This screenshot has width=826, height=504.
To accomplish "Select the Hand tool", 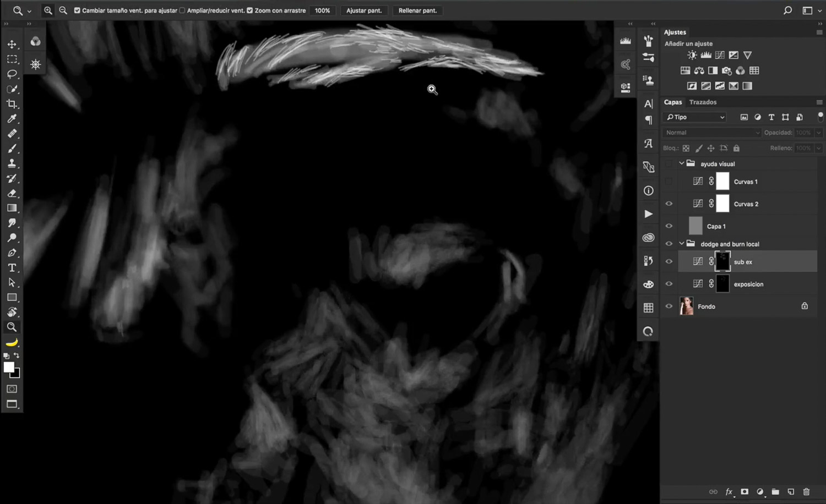I will (12, 312).
